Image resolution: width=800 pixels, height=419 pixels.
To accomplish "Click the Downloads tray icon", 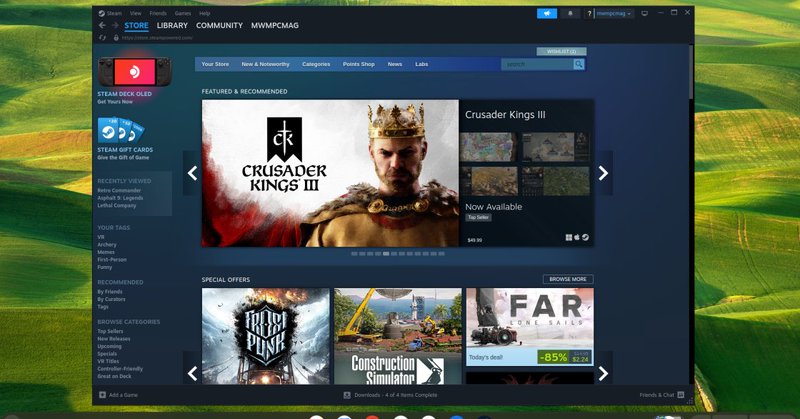I will (347, 395).
